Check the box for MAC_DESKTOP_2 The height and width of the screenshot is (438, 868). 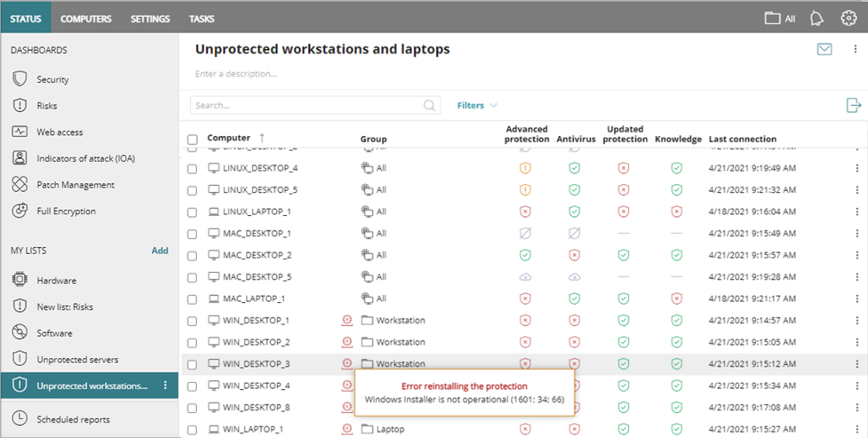click(x=192, y=256)
